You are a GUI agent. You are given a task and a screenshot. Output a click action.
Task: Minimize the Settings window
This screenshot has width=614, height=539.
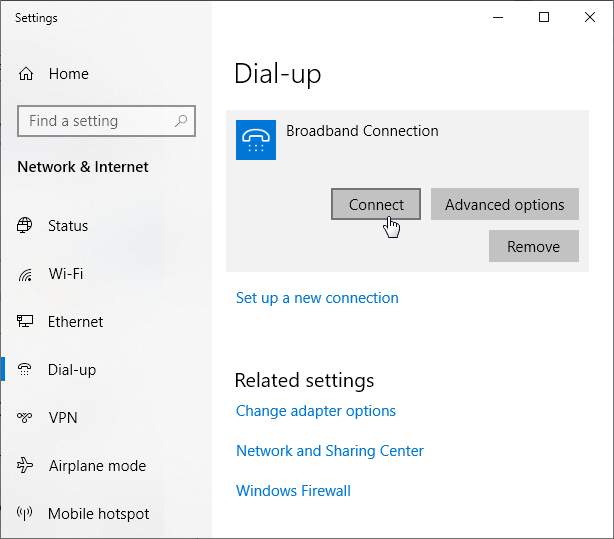click(x=497, y=17)
